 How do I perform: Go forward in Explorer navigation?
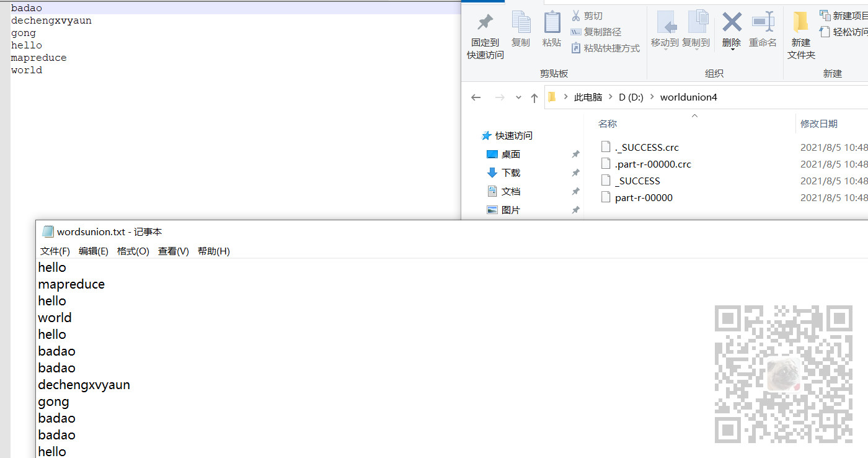(500, 97)
